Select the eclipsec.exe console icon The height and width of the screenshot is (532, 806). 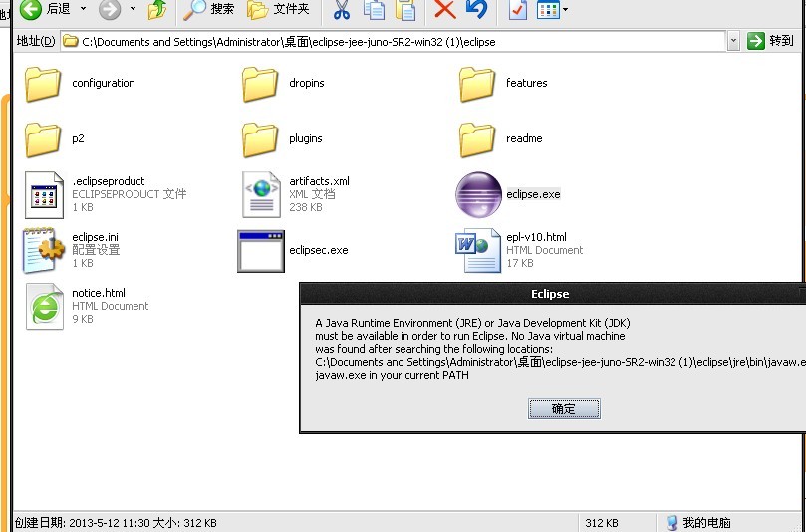click(x=261, y=251)
